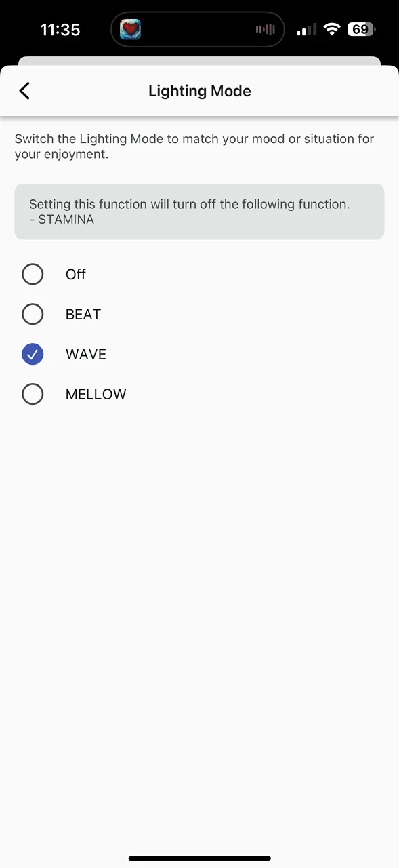Tap the Lighting Mode header title
The image size is (399, 868).
point(200,91)
